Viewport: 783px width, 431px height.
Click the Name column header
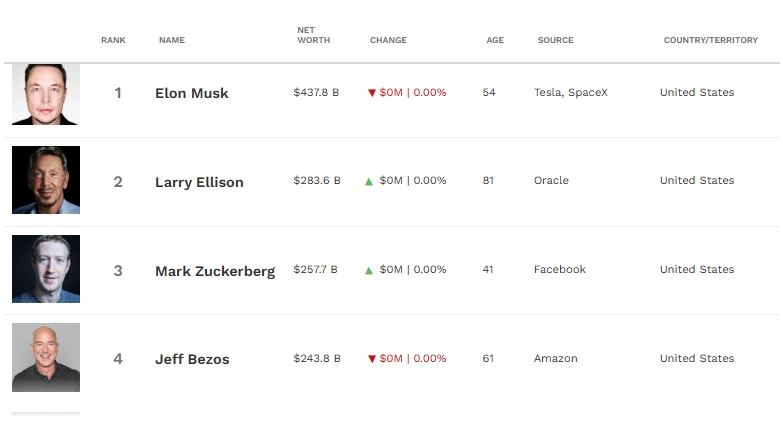[x=172, y=40]
